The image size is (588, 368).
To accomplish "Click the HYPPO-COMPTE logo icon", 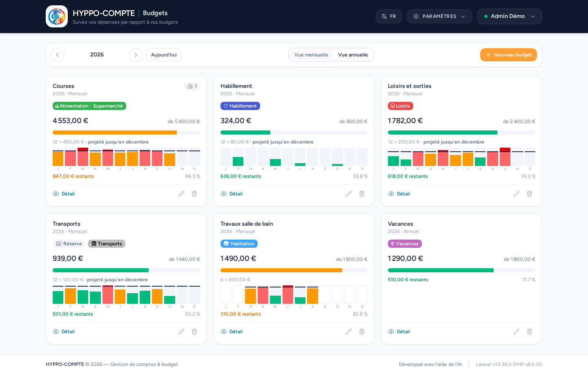I will tap(57, 16).
